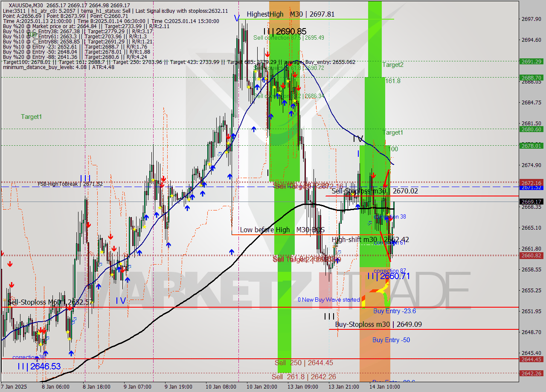
Task: Click the red 2660.82 price tag
Action: [531, 255]
